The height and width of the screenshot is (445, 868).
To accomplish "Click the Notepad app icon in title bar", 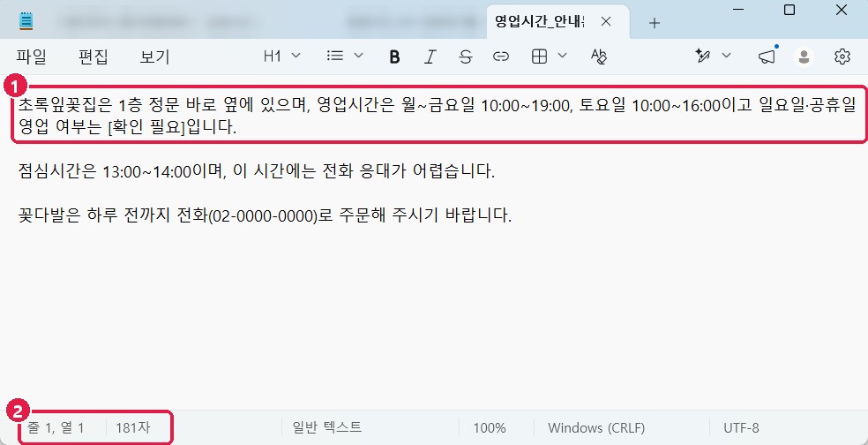I will tap(26, 21).
